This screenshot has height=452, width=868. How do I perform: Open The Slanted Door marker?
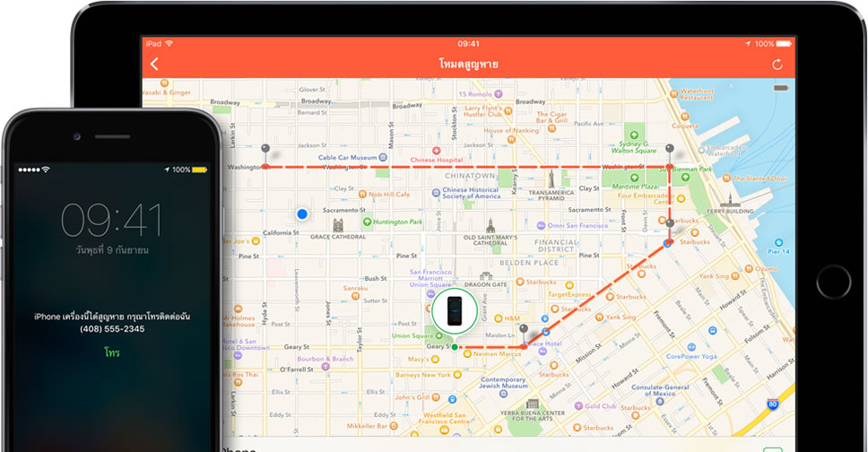click(x=726, y=178)
